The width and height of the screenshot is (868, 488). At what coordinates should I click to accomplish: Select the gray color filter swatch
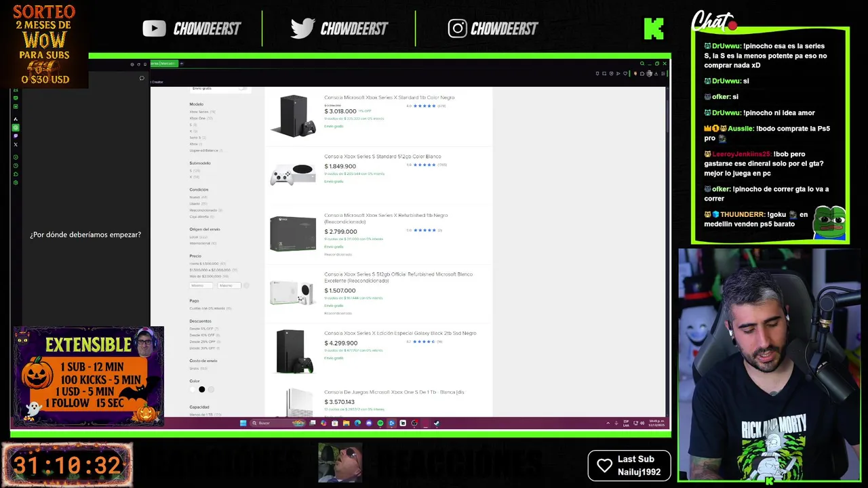pyautogui.click(x=211, y=390)
